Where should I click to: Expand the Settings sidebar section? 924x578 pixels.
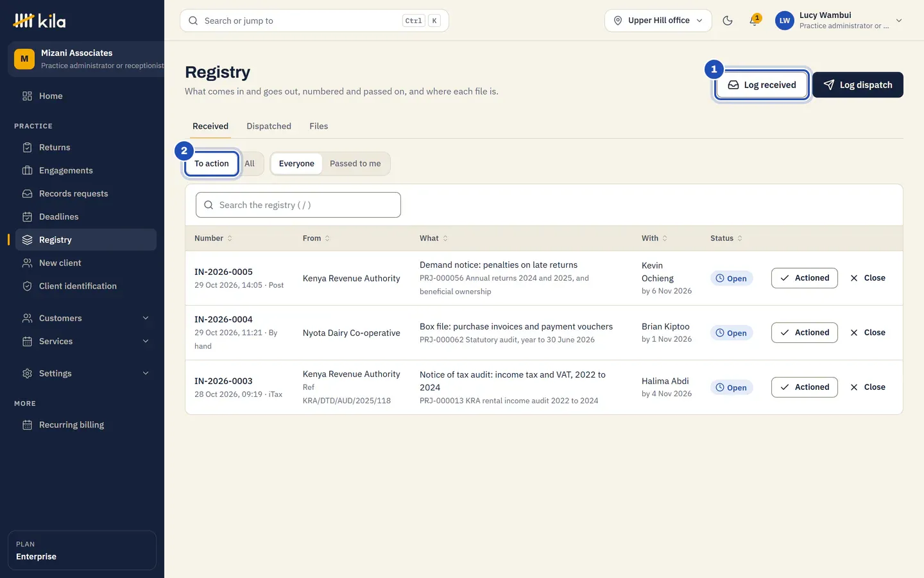[x=86, y=373]
